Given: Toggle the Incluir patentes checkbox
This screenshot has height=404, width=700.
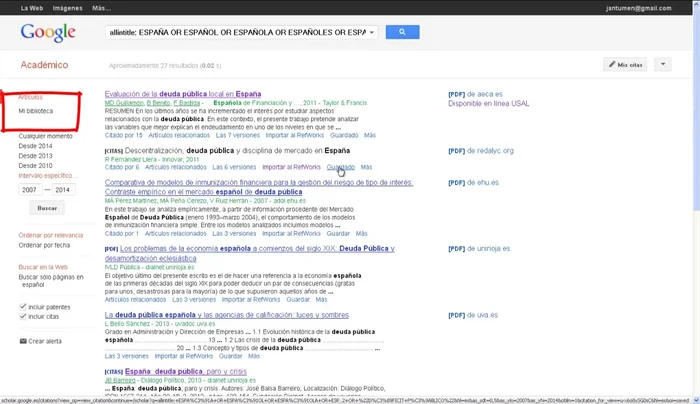Looking at the screenshot, I should click(23, 307).
